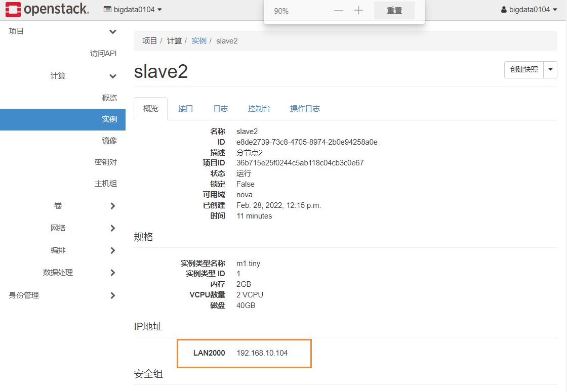Viewport: 567px width, 392px height.
Task: Click the instance ID e8de2739-73c8-4705-8974-2b0e94258a0e
Action: 307,142
